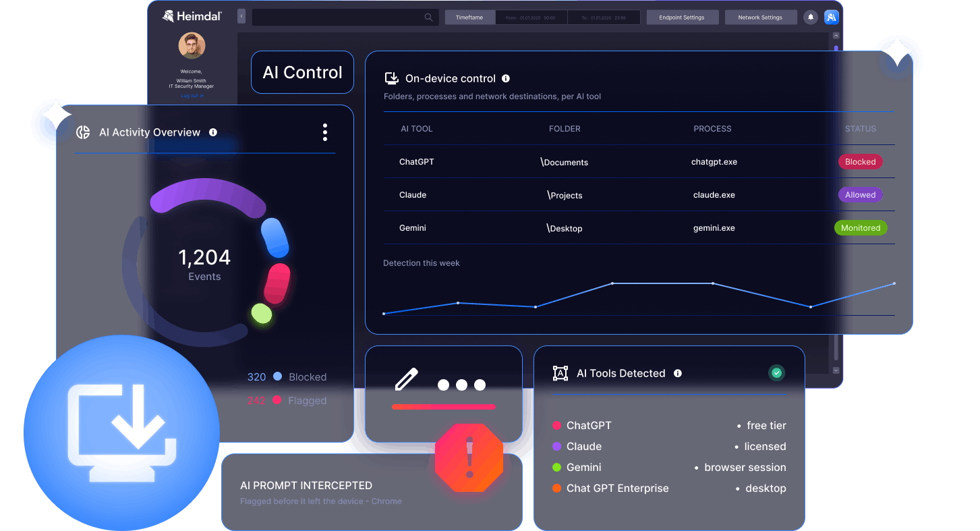Select the ChatGPT table row name
Image resolution: width=980 pixels, height=531 pixels.
click(417, 162)
